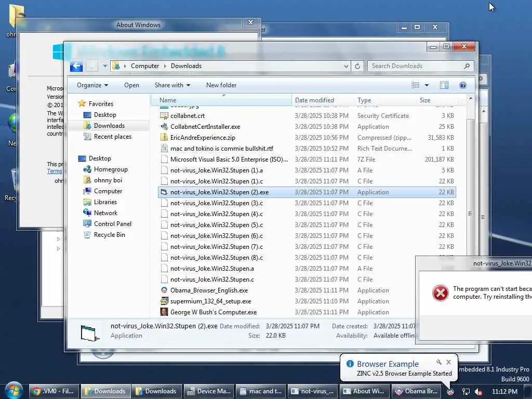Open Recycle Bin in navigation pane

pyautogui.click(x=109, y=235)
